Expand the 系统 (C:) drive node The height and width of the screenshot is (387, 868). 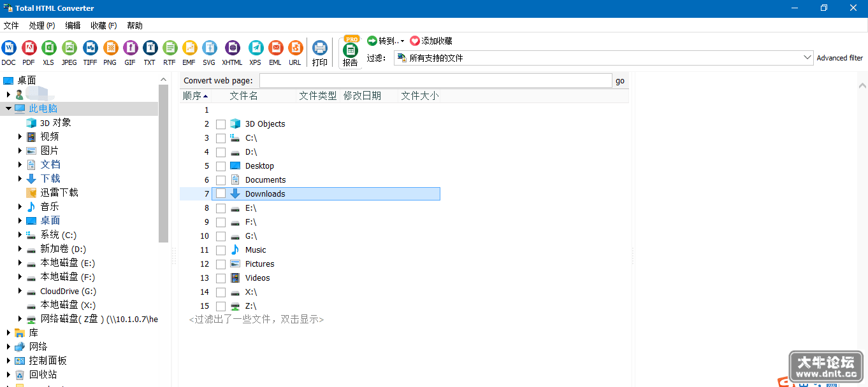(x=20, y=235)
